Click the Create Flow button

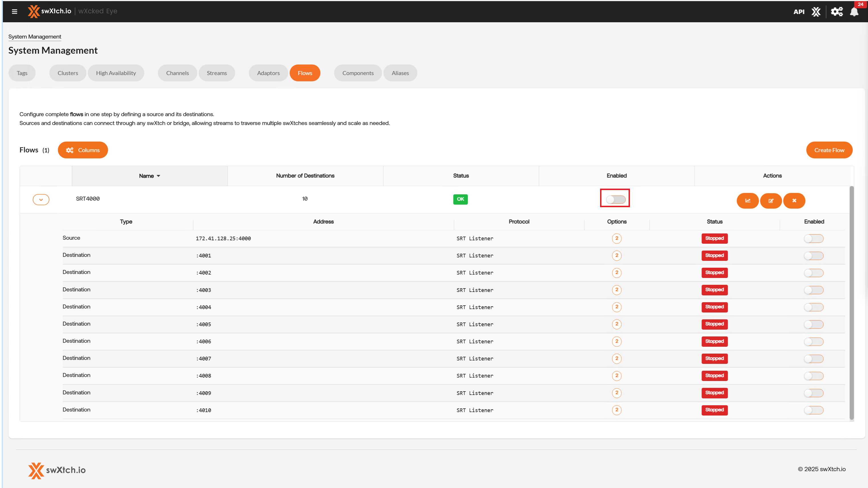[829, 150]
